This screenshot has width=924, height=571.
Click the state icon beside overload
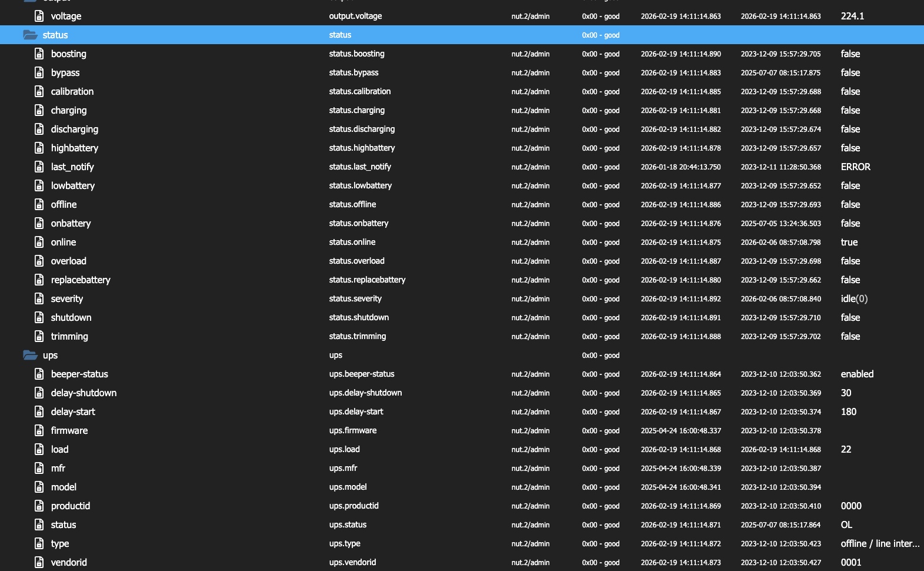tap(39, 261)
